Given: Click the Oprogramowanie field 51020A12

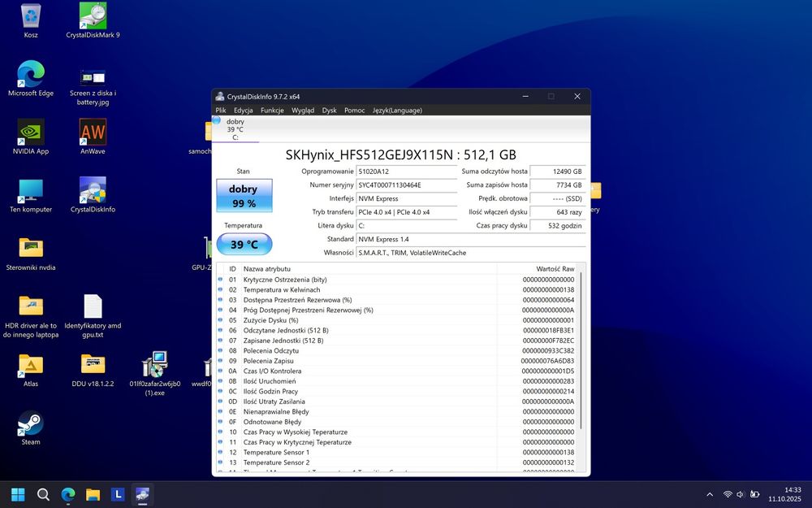Looking at the screenshot, I should (407, 171).
